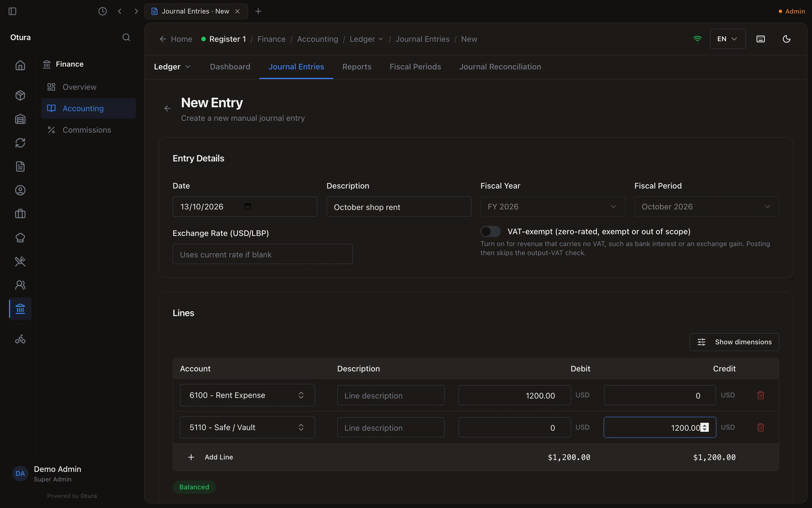Open the Fiscal Period October 2026 dropdown
This screenshot has height=508, width=812.
click(706, 207)
